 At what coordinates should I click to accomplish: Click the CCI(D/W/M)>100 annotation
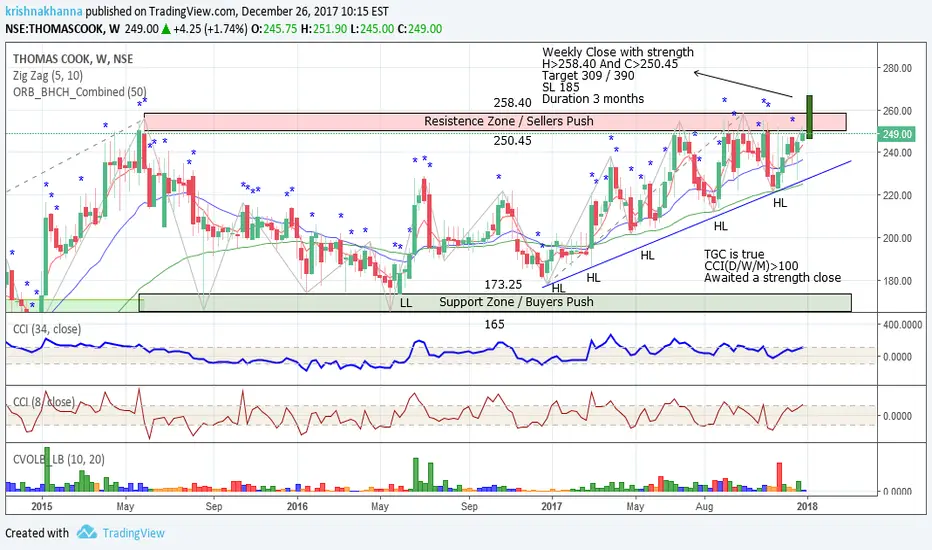751,266
